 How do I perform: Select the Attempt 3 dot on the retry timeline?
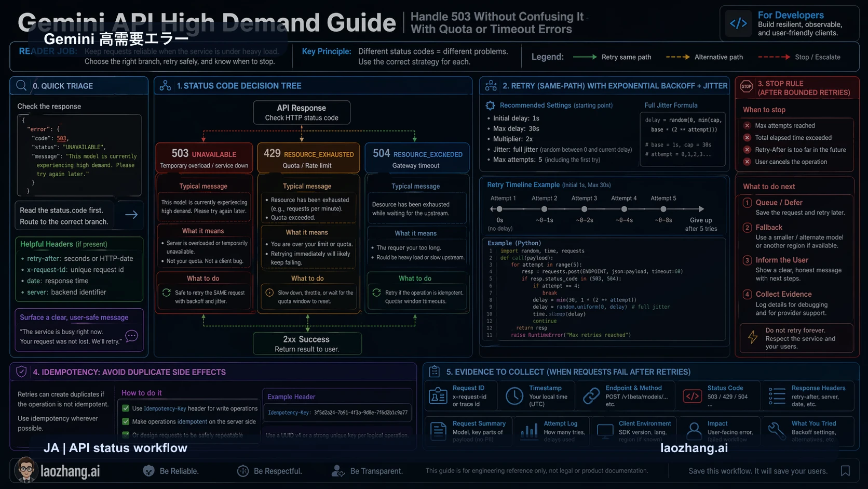coord(584,209)
